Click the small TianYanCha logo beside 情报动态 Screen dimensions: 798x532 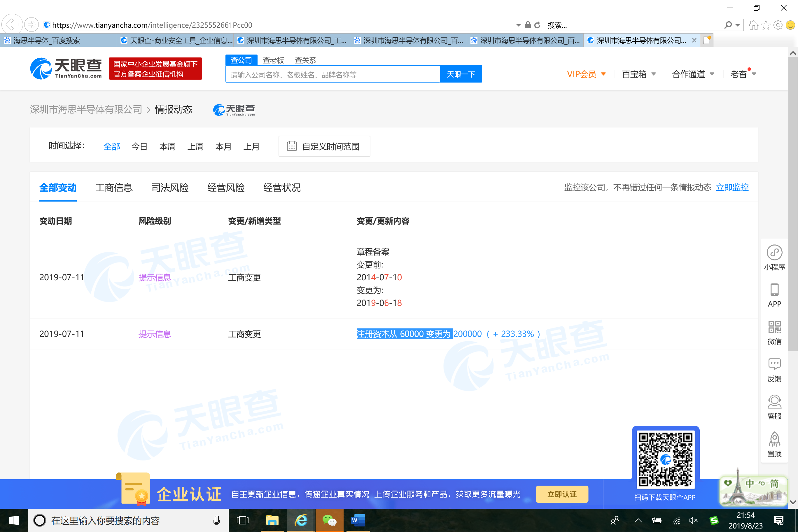234,110
